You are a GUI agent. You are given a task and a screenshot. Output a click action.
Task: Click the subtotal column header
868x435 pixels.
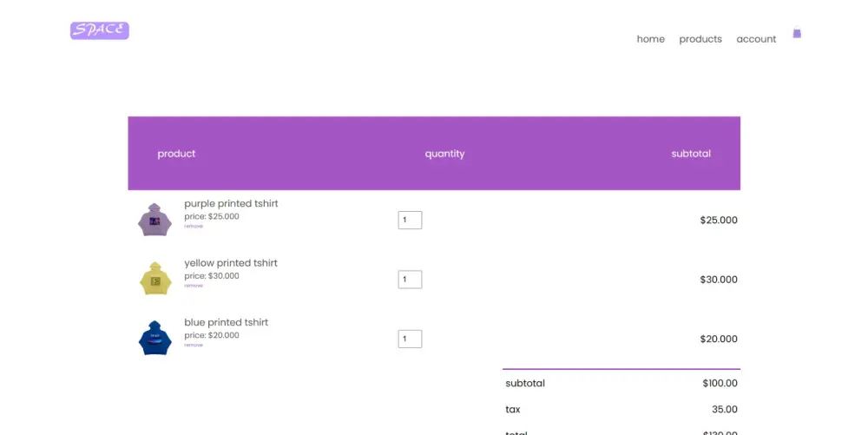(691, 154)
